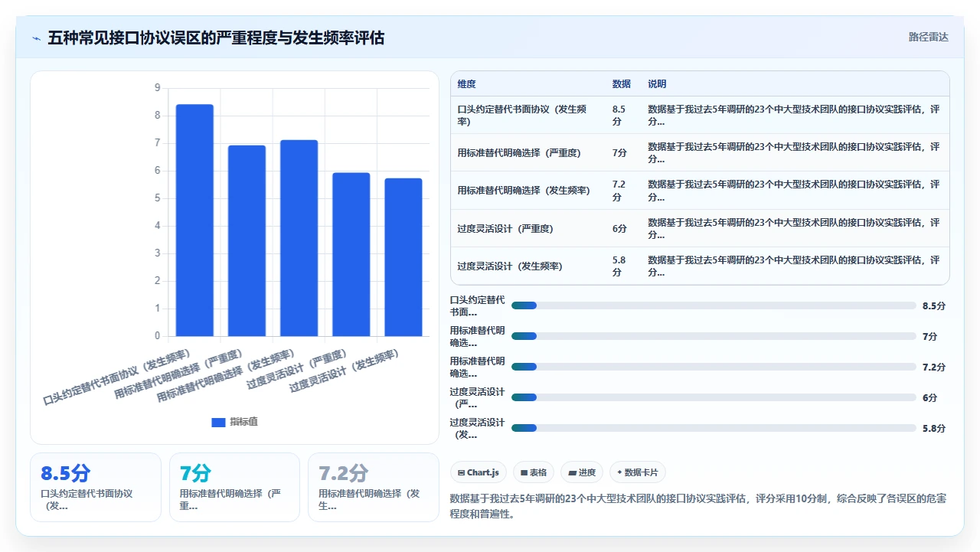
Task: Click the 口头约定替代书面协议 bar in the chart
Action: point(194,220)
